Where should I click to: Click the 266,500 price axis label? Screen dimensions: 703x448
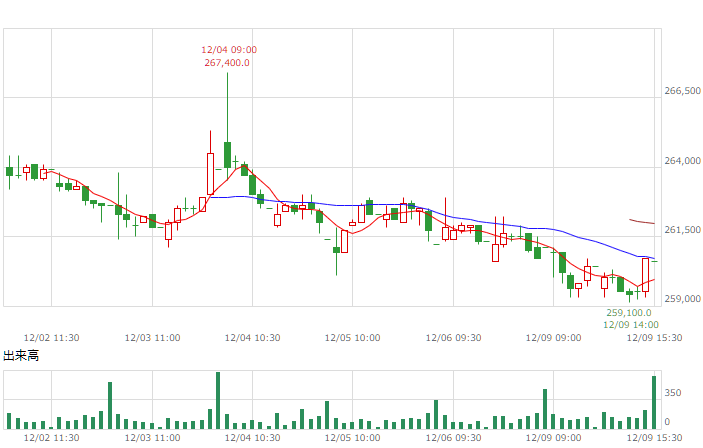coord(682,91)
